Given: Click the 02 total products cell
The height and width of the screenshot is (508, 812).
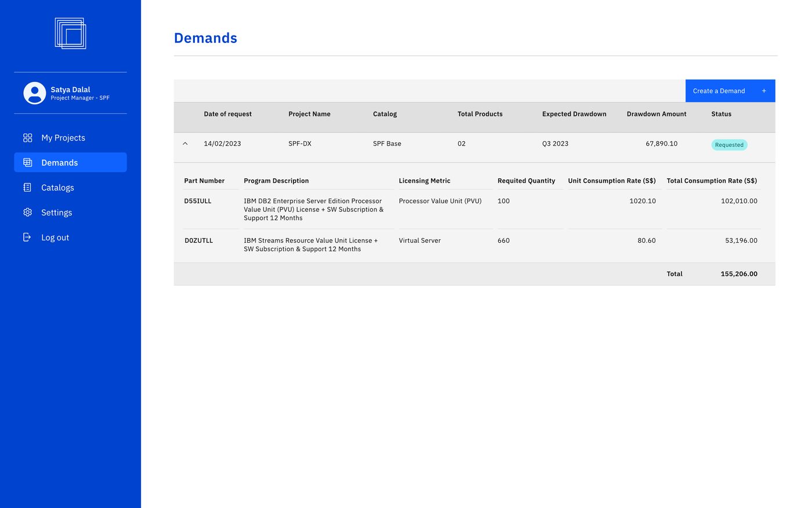Looking at the screenshot, I should [462, 144].
